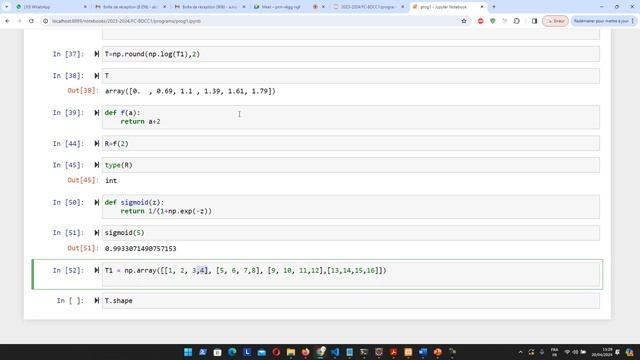Open the browser extensions puzzle icon
Image resolution: width=640 pixels, height=360 pixels.
tap(517, 21)
